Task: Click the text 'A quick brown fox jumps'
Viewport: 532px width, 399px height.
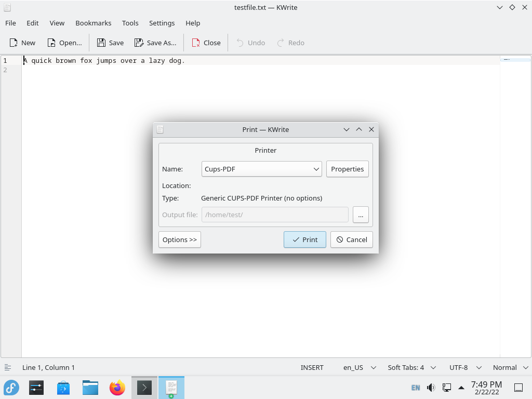Action: pyautogui.click(x=70, y=61)
